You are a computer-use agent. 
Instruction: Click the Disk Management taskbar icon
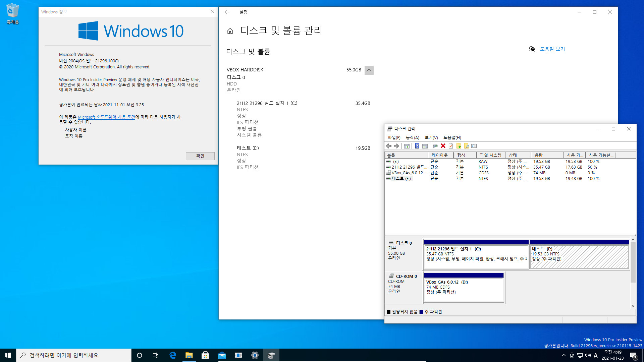(271, 355)
